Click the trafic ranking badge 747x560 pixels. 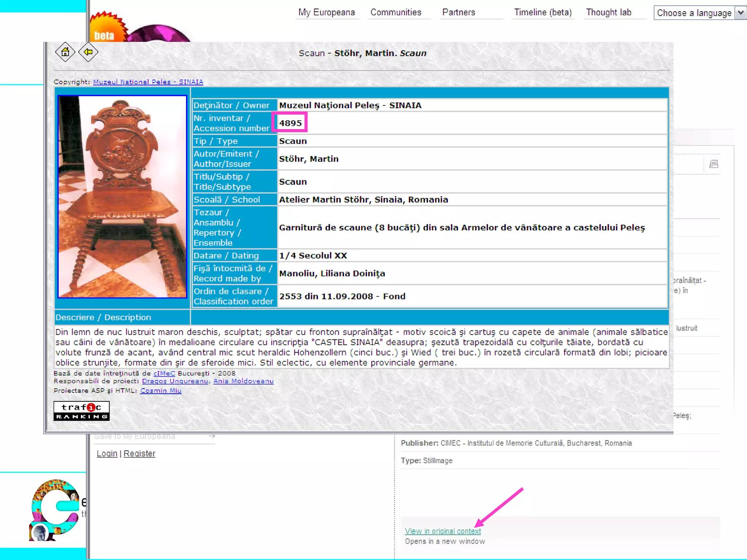81,411
